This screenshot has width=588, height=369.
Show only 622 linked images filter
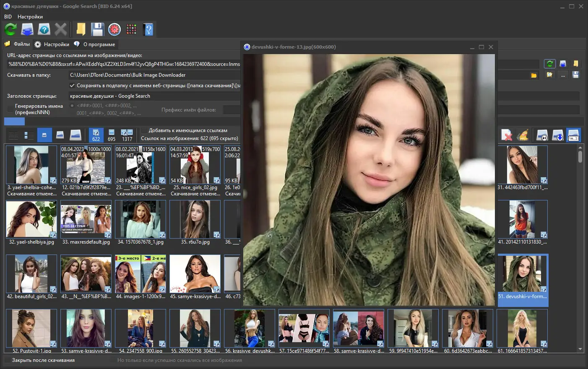click(x=96, y=135)
